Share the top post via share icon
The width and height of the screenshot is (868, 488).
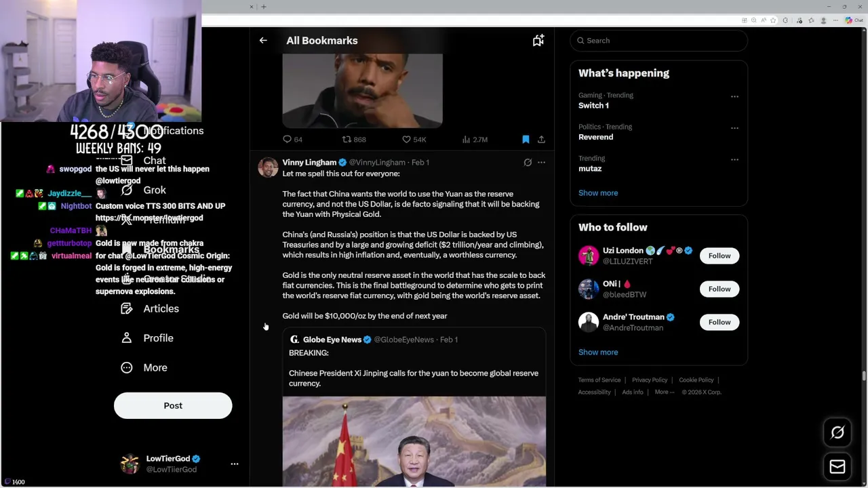[541, 140]
